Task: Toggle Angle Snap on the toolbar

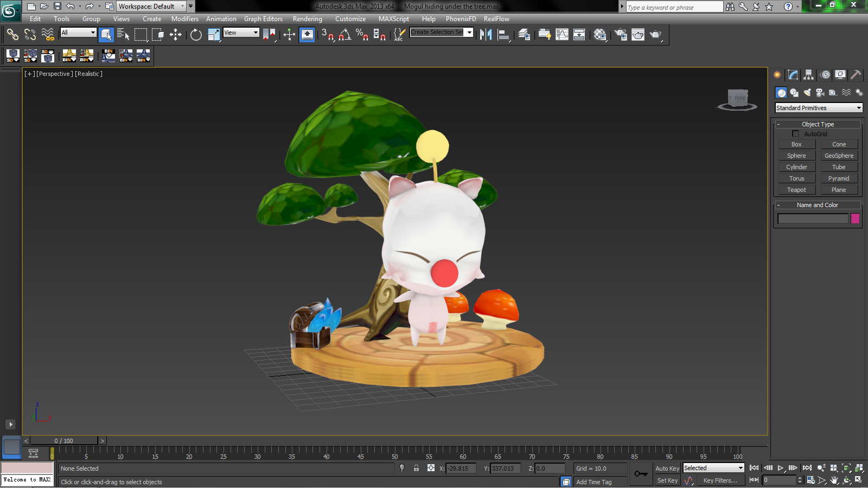Action: 344,35
